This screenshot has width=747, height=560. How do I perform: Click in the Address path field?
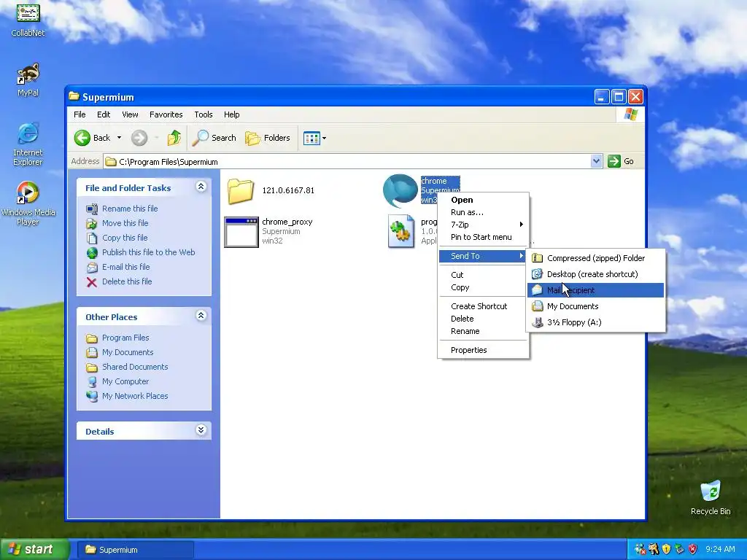tap(347, 161)
